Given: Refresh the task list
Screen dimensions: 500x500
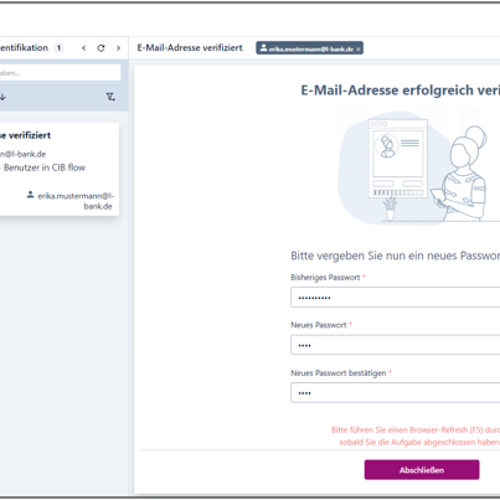Looking at the screenshot, I should (101, 48).
